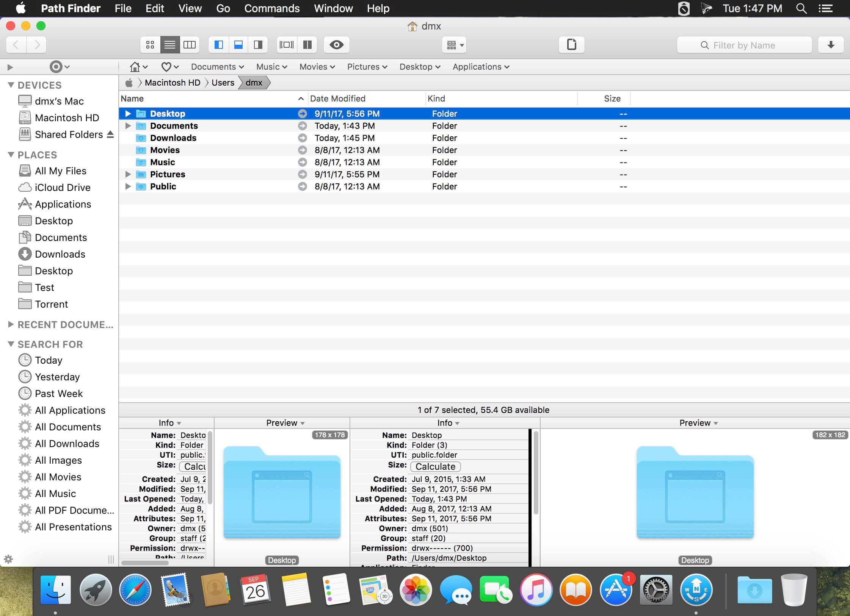Toggle Quick Look eye button
Viewport: 850px width, 616px height.
point(337,45)
